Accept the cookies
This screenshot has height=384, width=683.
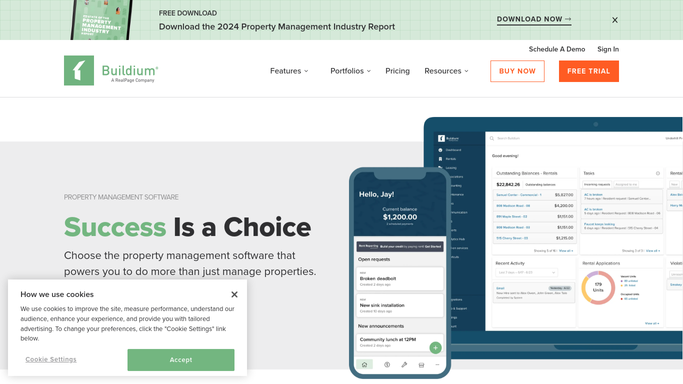(181, 360)
